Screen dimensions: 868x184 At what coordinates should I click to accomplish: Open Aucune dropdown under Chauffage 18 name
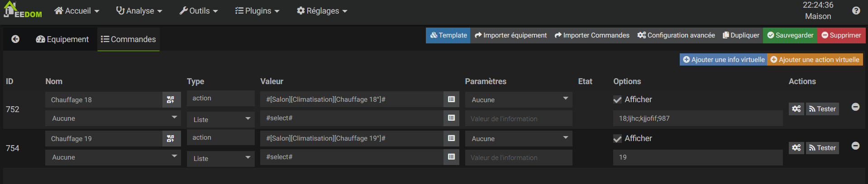[113, 118]
